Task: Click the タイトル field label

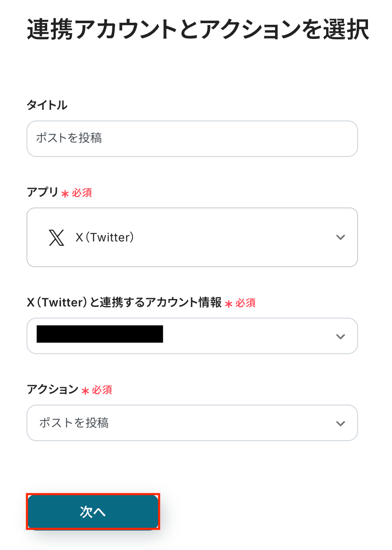Action: click(47, 105)
